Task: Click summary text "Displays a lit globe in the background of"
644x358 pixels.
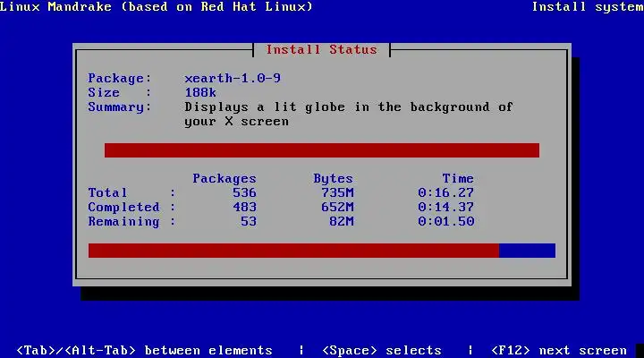Action: 349,107
